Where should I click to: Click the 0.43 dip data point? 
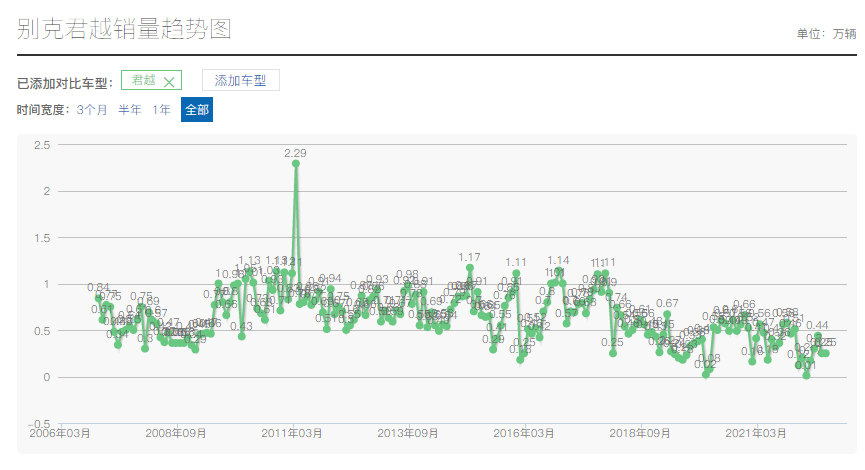pyautogui.click(x=241, y=336)
